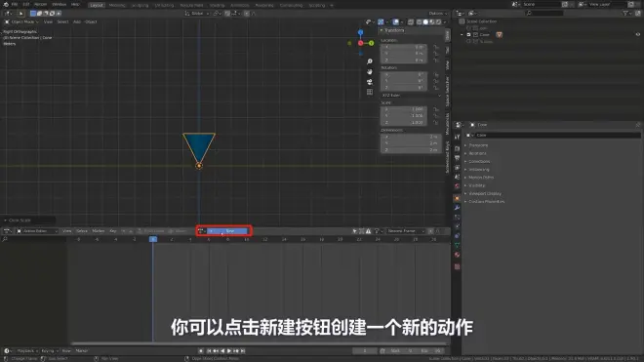Screen dimensions: 644x362
Task: Click the Outliner search field
Action: pyautogui.click(x=544, y=14)
